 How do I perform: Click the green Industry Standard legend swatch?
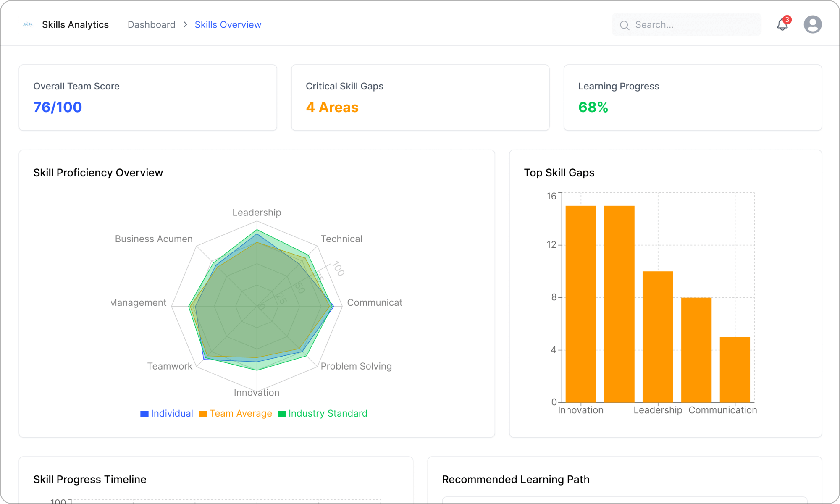coord(282,413)
